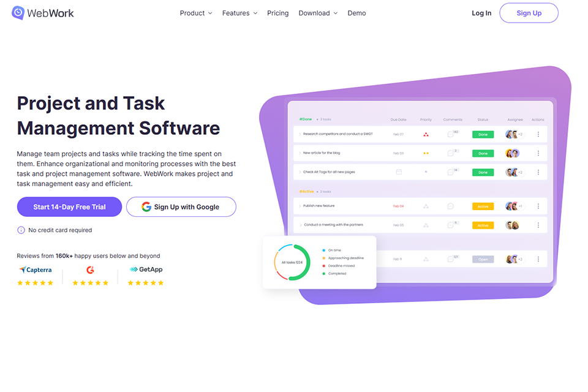Screen dimensions: 588x392
Task: Click Active status on Publish new feature
Action: [x=483, y=206]
